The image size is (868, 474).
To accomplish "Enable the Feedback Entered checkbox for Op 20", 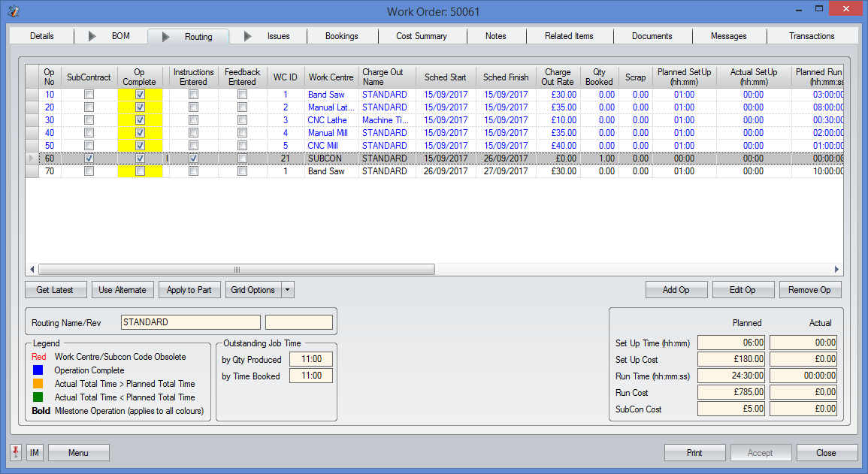I will pyautogui.click(x=242, y=107).
